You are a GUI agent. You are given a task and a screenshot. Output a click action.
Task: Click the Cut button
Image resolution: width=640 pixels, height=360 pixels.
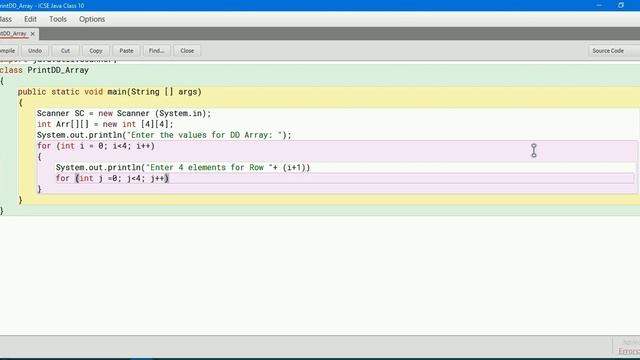[65, 51]
